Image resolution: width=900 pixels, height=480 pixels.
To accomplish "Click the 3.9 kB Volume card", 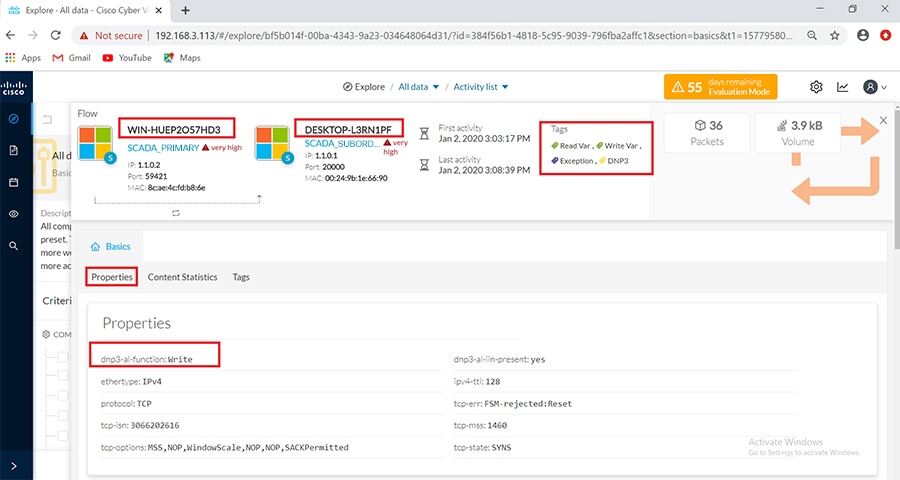I will point(798,133).
